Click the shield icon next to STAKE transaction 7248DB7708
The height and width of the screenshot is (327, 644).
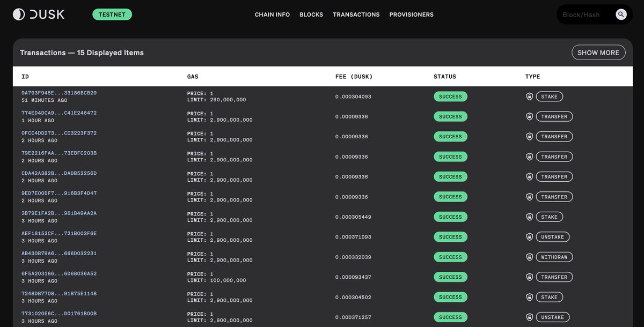click(x=529, y=297)
